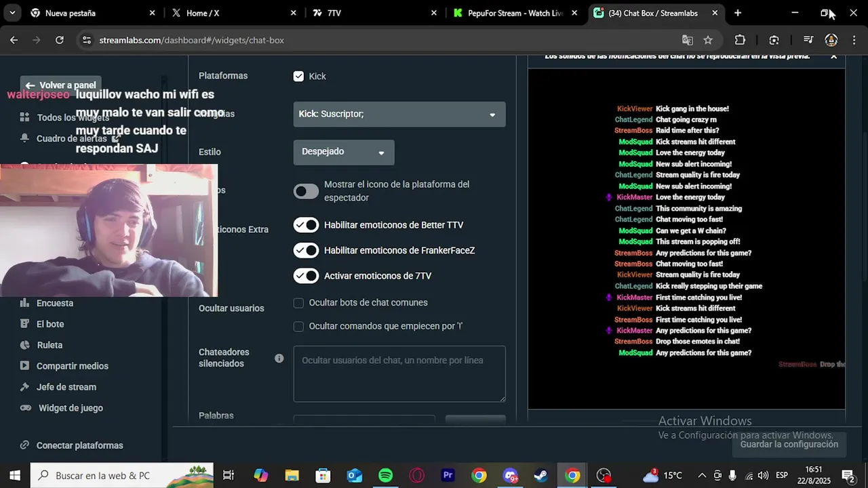Open the Google Lens screenshot search icon
Screen dimensions: 868x488
point(774,40)
